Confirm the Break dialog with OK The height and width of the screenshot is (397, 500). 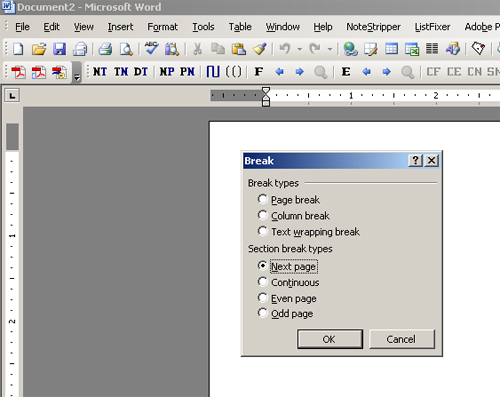click(x=330, y=339)
